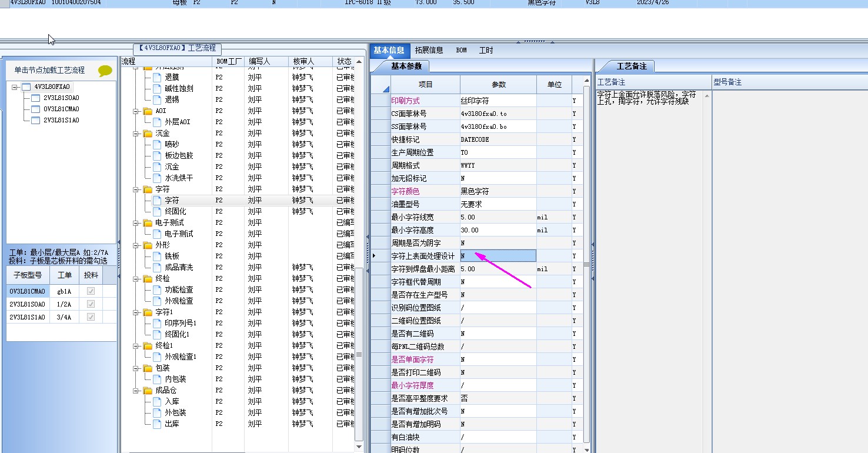Screen dimensions: 868x453
Task: Click the document icon of 铣板 step
Action: pyautogui.click(x=157, y=256)
